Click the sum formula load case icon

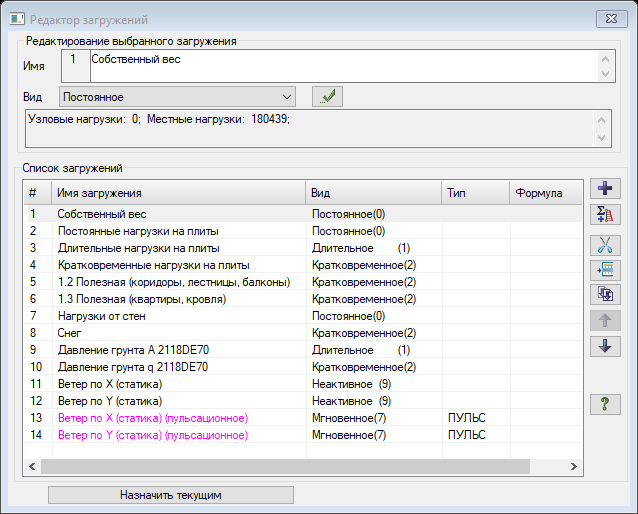(605, 214)
